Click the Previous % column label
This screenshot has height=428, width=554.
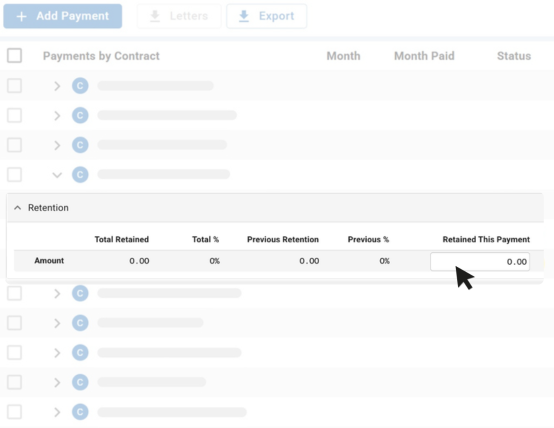pos(368,239)
